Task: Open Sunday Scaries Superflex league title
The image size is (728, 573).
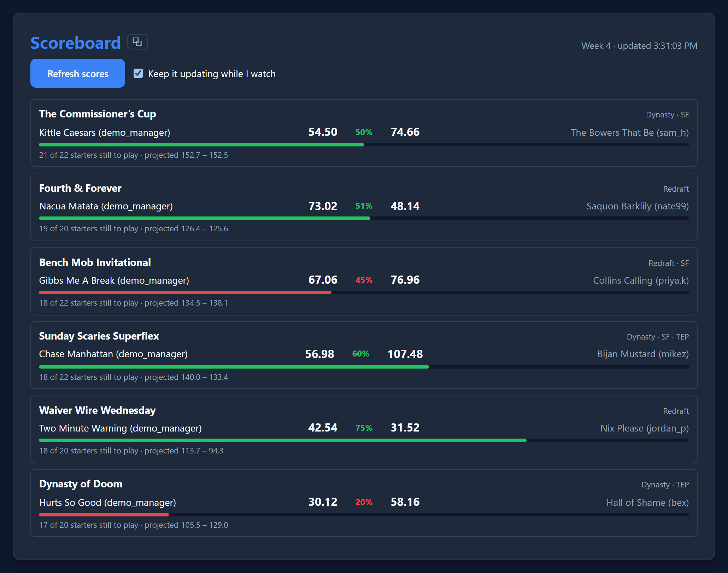Action: pos(99,336)
